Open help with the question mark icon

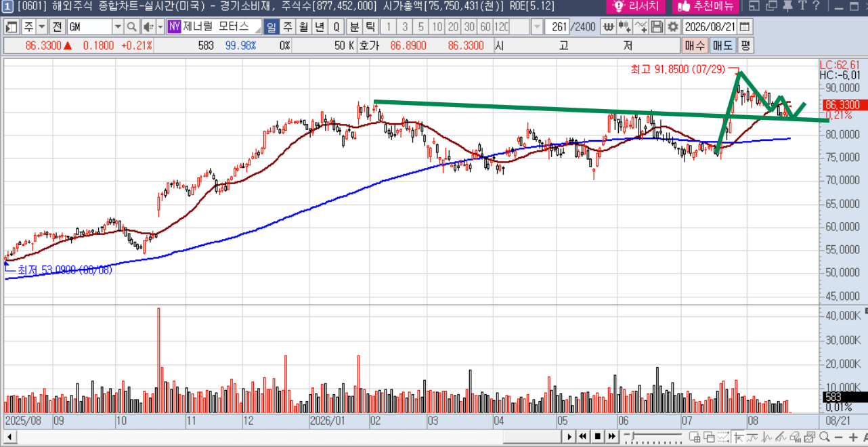pyautogui.click(x=816, y=6)
